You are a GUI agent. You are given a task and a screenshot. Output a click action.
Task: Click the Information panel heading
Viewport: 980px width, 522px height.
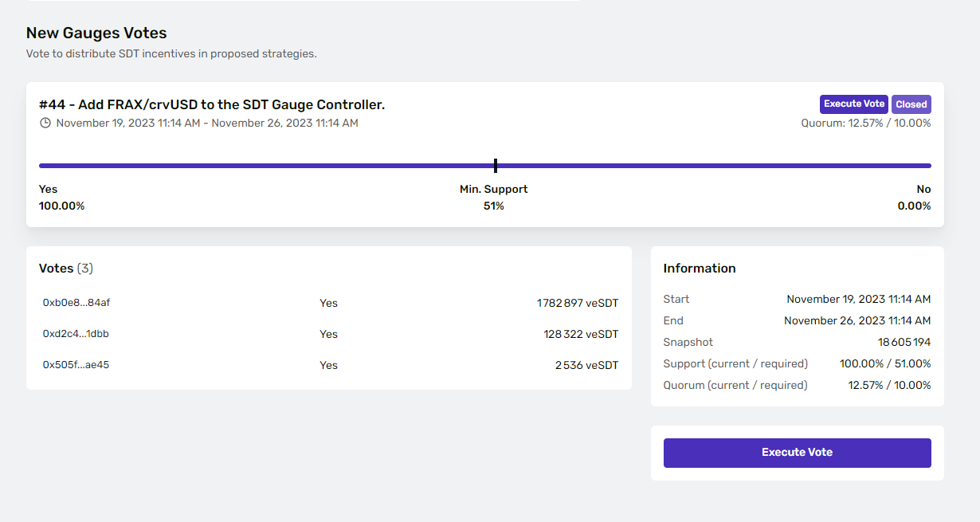(700, 269)
